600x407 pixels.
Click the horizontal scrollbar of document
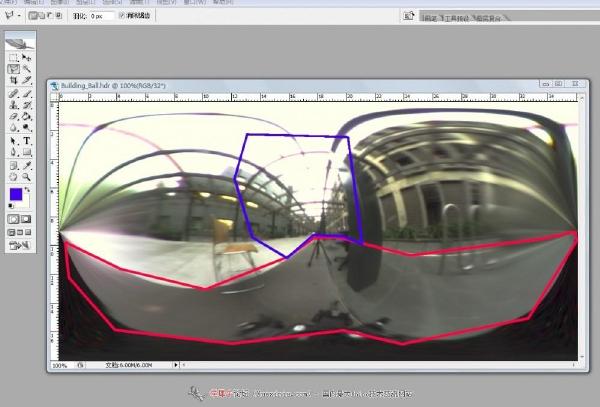click(x=378, y=365)
